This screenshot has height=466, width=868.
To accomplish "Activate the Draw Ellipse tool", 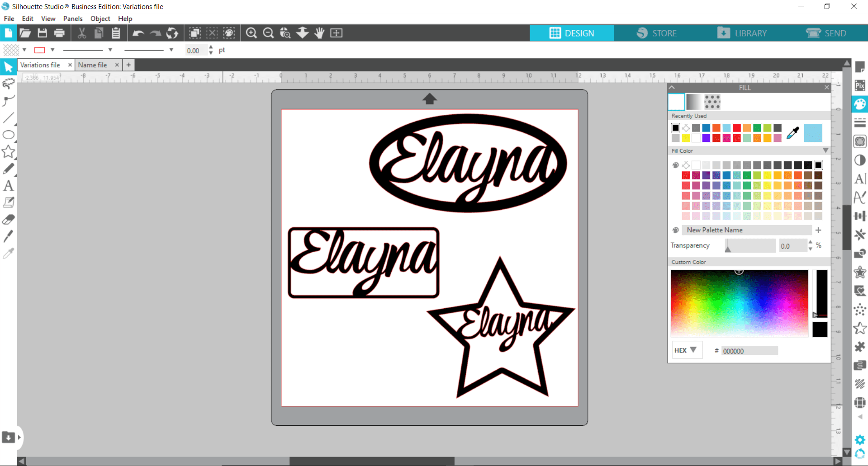I will (8, 135).
